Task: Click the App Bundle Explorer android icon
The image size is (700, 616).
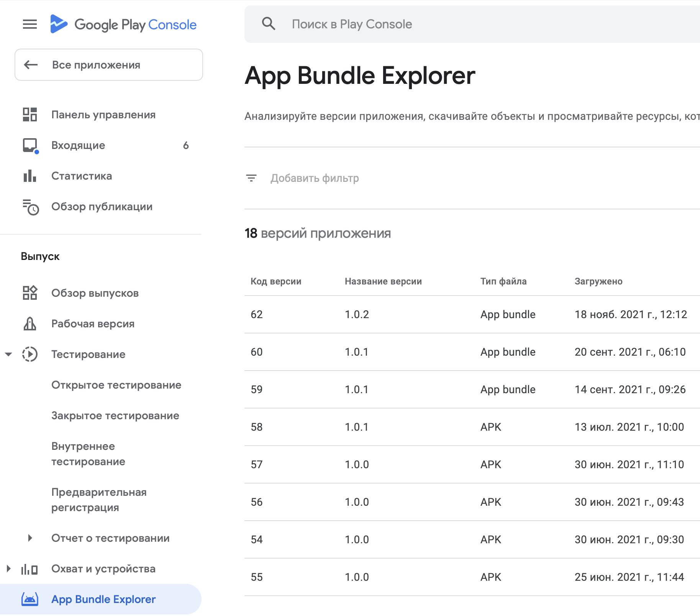Action: pos(30,599)
